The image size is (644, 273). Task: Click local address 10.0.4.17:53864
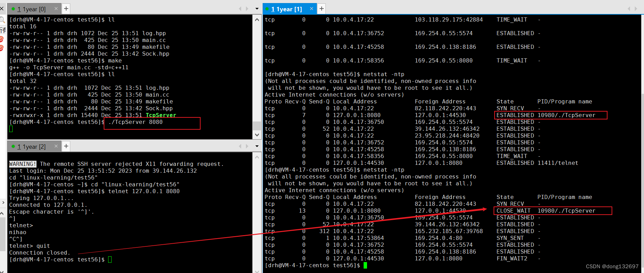click(x=358, y=238)
